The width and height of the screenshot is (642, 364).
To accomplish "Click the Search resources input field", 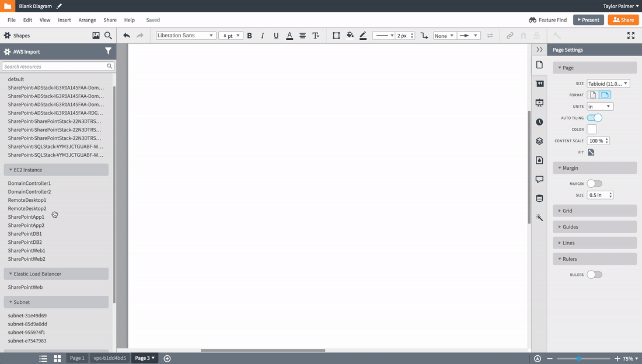I will tap(55, 66).
